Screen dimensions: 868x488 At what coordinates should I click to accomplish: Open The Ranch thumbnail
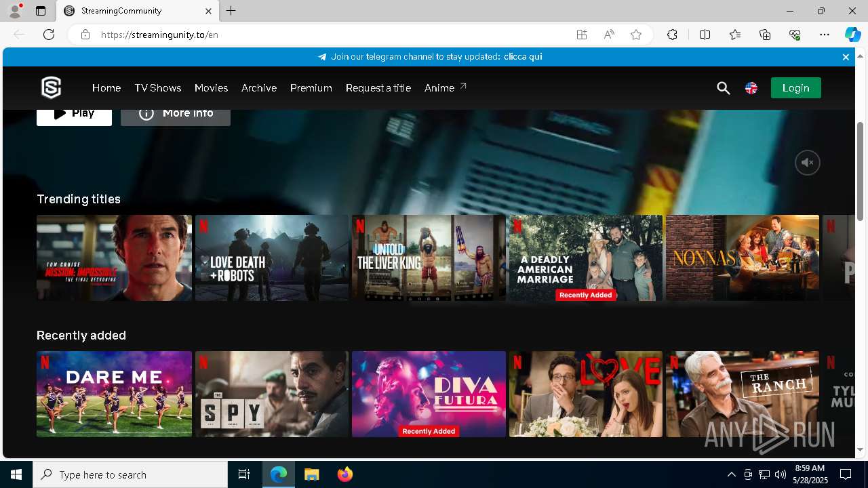[743, 394]
